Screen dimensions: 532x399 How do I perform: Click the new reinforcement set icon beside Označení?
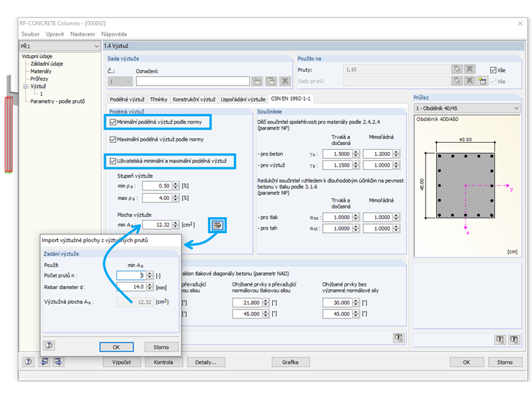pyautogui.click(x=257, y=81)
